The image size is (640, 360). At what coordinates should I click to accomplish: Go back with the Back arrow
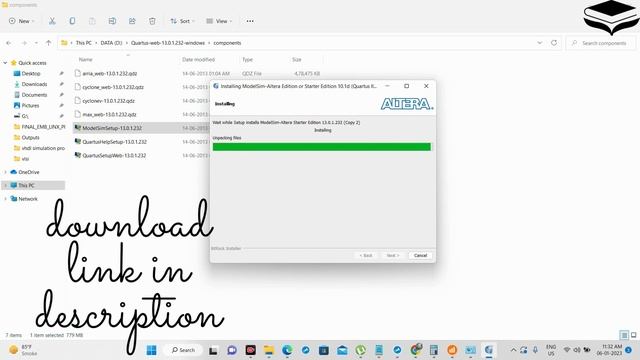pos(9,43)
